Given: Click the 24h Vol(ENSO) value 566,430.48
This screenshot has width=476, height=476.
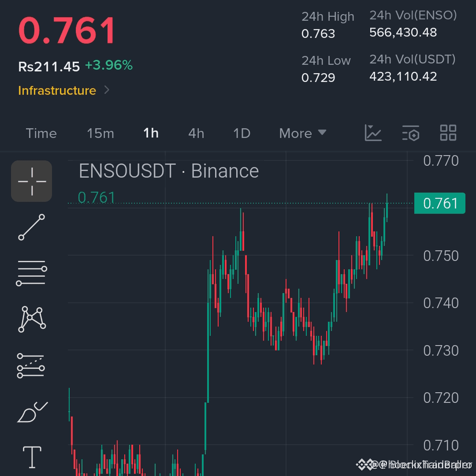Looking at the screenshot, I should tap(403, 33).
